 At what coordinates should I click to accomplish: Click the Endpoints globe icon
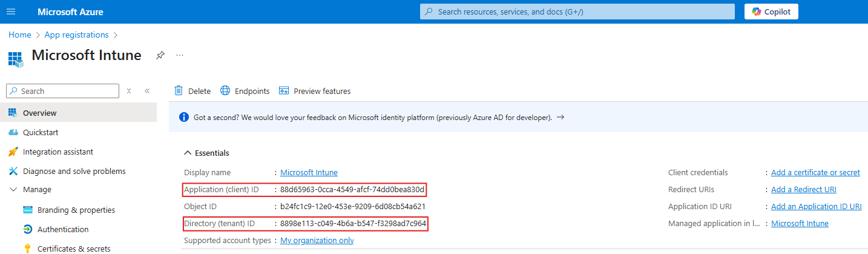225,90
